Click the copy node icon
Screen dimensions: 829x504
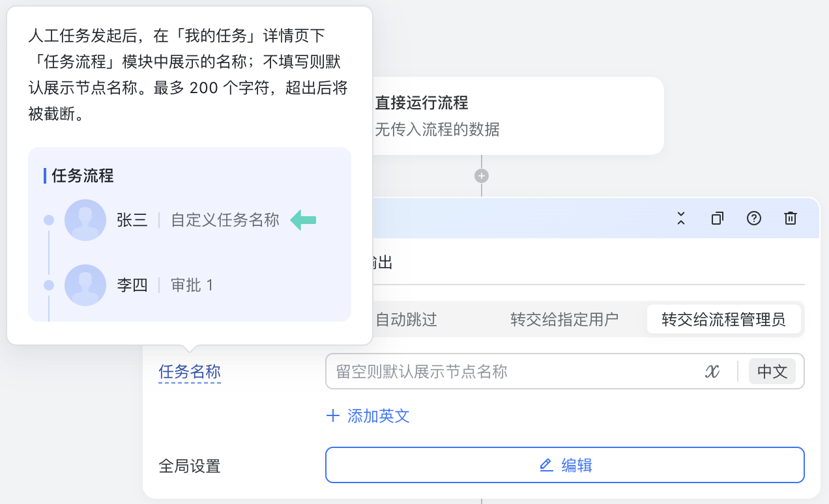718,218
